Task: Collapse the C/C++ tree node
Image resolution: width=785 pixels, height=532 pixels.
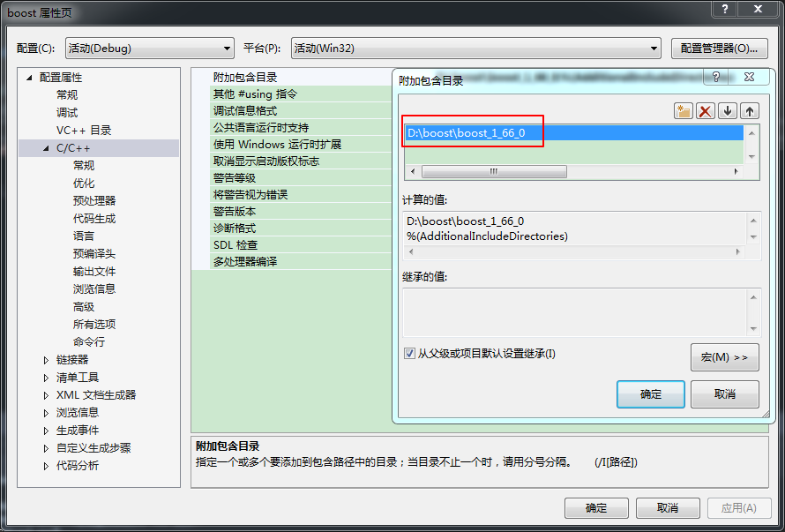Action: coord(47,148)
